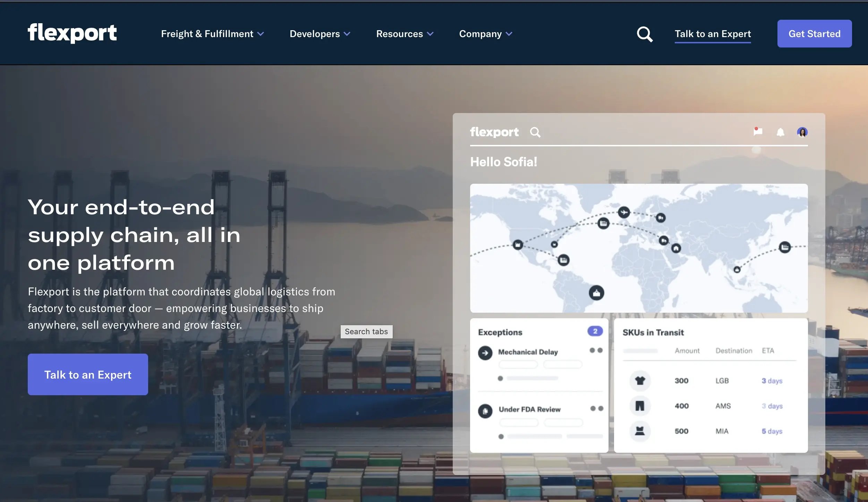Screen dimensions: 868x502
Task: Click the hero Talk to an Expert button
Action: pos(88,374)
